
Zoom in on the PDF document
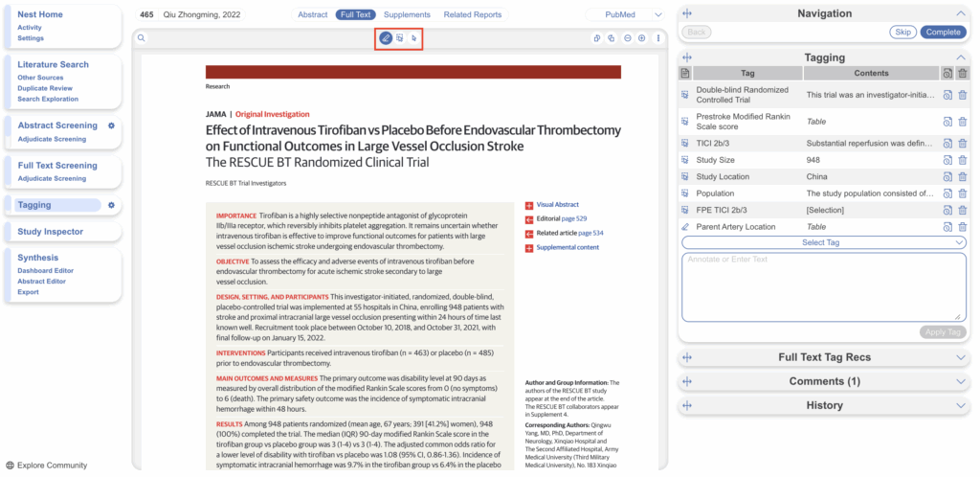642,38
